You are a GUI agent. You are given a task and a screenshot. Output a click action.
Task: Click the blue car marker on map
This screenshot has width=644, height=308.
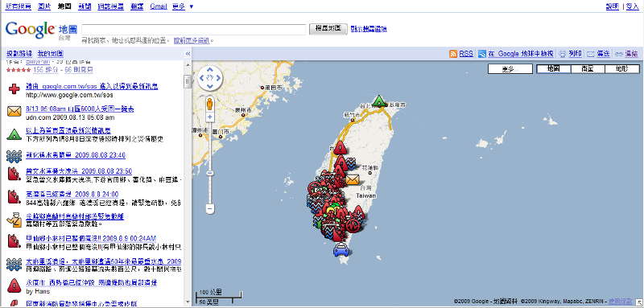tap(341, 249)
